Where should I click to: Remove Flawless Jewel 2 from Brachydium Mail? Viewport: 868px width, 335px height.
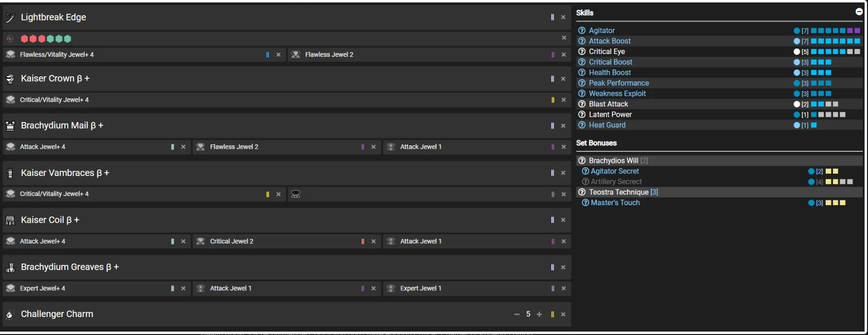[x=373, y=147]
